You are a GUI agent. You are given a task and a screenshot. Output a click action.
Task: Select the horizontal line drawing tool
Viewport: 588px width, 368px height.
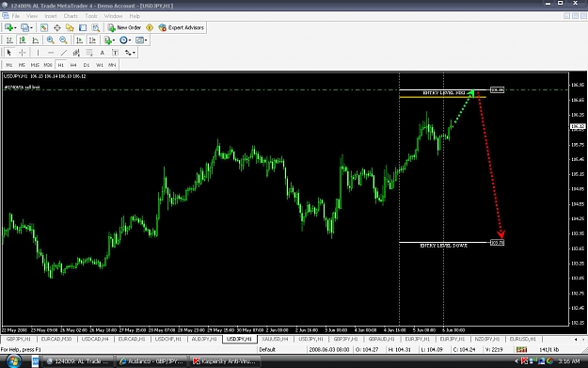pos(51,53)
